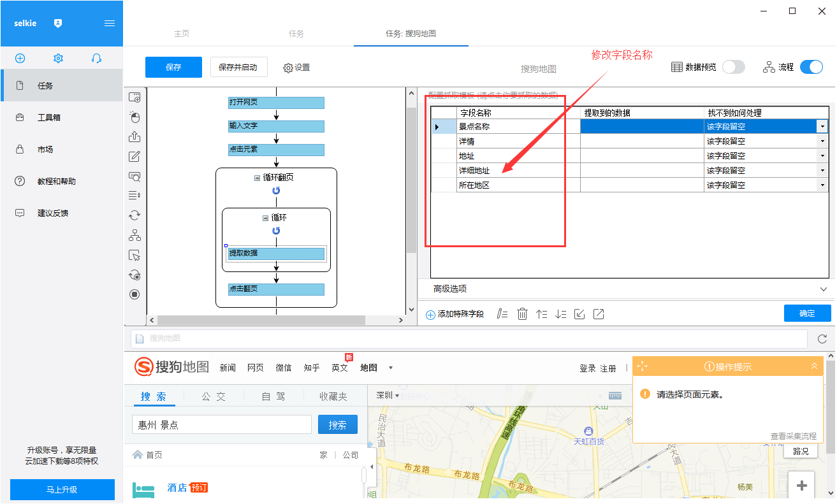The width and height of the screenshot is (837, 504).
Task: Switch to the 任务 tab at top
Action: coord(296,34)
